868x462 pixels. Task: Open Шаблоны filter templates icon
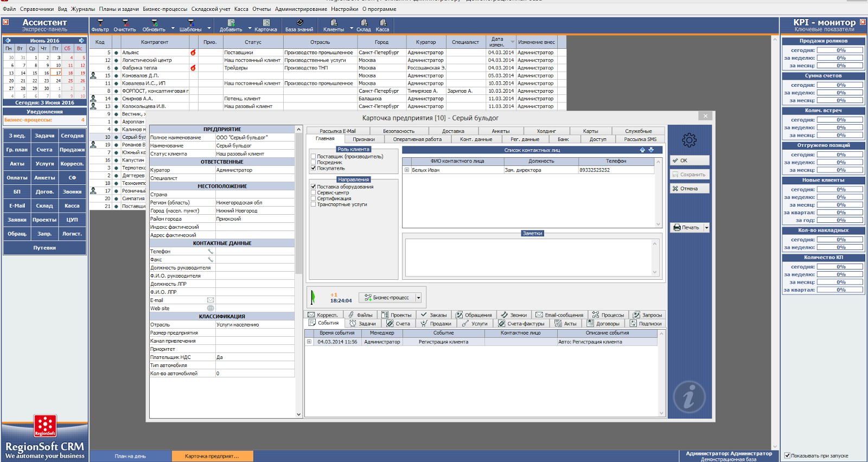[190, 23]
